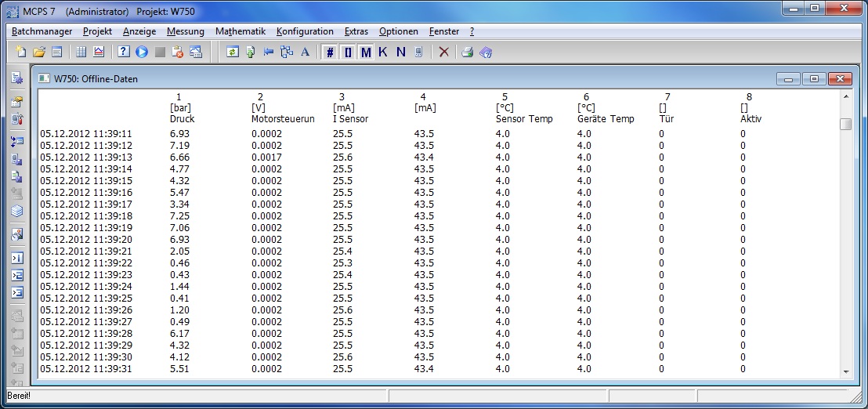Open the Extras dropdown menu
Image resolution: width=868 pixels, height=409 pixels.
click(x=356, y=31)
